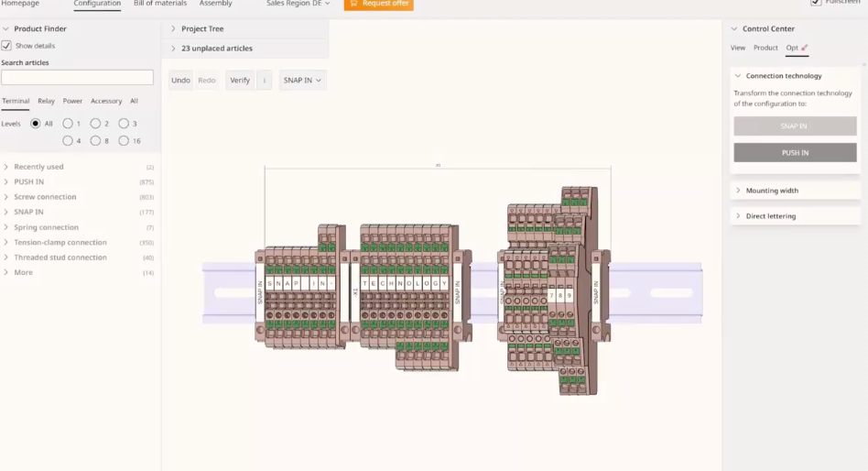The image size is (868, 471).
Task: Toggle the Fullscreen checkbox
Action: click(x=816, y=3)
